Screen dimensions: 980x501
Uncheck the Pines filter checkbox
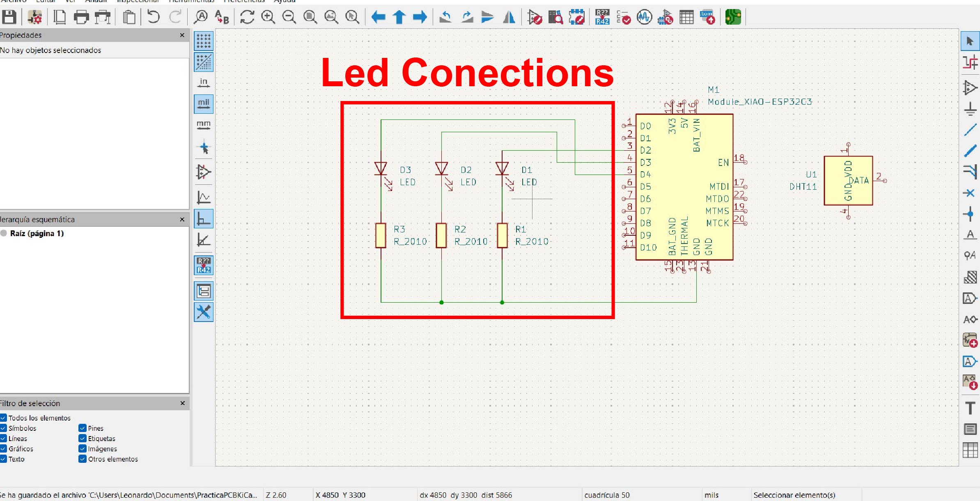click(x=83, y=428)
